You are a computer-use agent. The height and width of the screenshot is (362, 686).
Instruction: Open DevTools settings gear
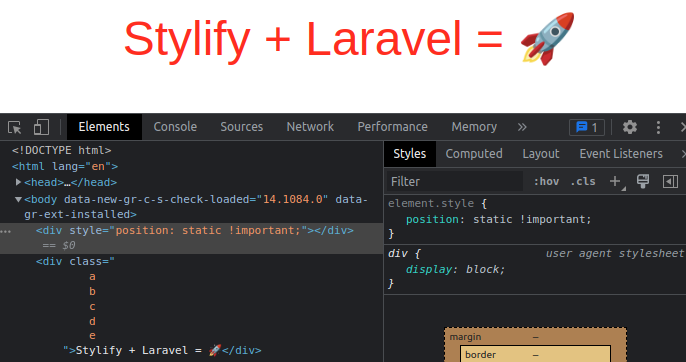click(630, 127)
